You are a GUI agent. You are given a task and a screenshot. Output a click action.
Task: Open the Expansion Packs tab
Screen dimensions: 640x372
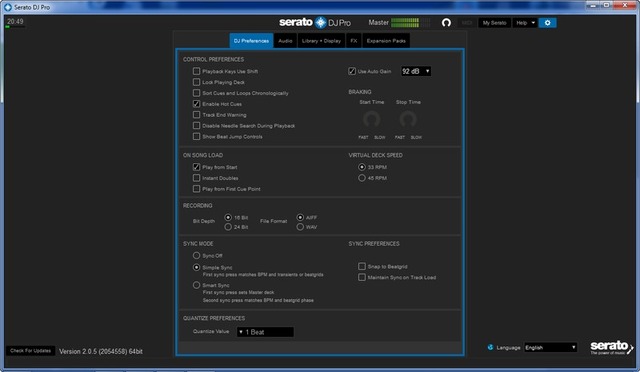coord(386,41)
